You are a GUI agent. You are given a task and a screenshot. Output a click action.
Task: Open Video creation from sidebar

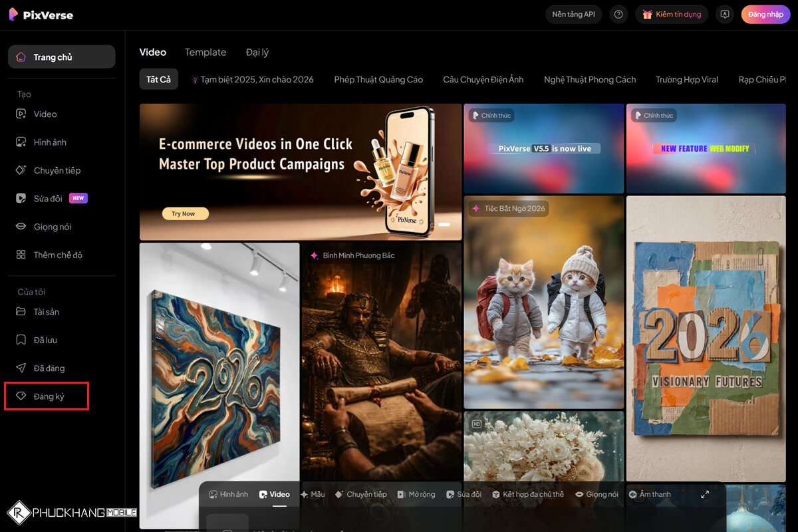(45, 114)
